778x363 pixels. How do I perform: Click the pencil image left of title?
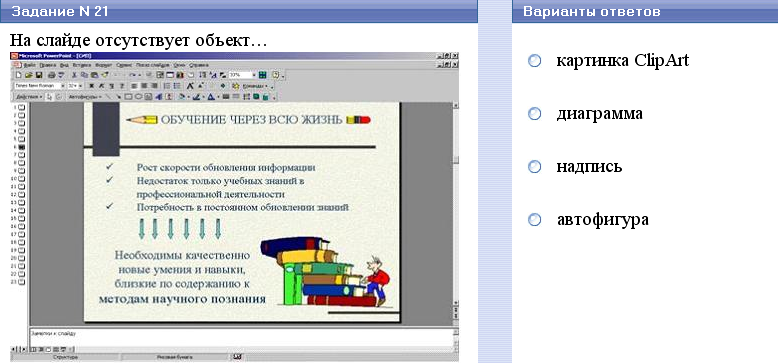tap(141, 120)
